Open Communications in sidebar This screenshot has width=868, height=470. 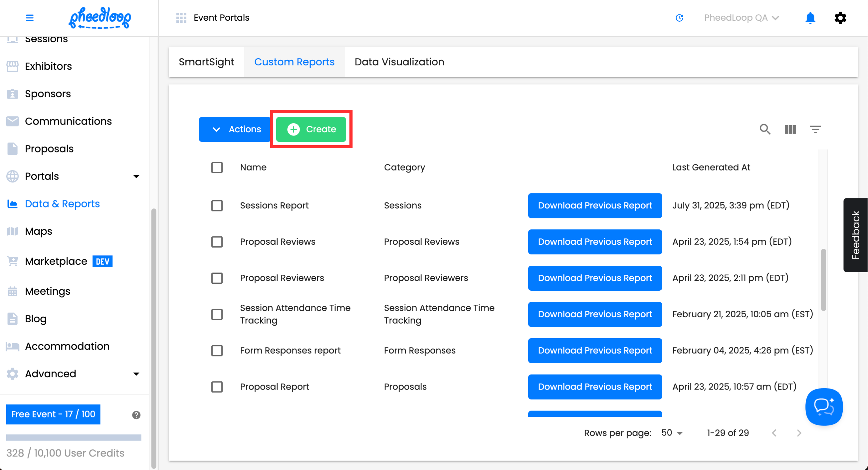coord(68,121)
